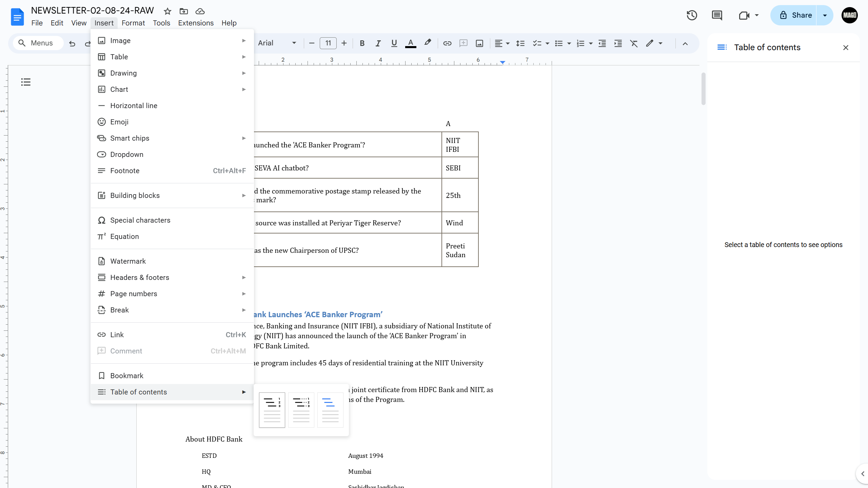Screen dimensions: 868x488
Task: Choose the blue links table of contents style
Action: coord(330,410)
